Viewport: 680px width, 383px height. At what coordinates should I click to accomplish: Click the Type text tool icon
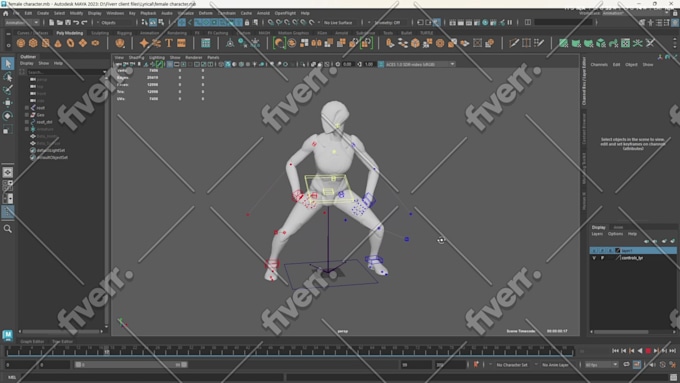coord(169,43)
